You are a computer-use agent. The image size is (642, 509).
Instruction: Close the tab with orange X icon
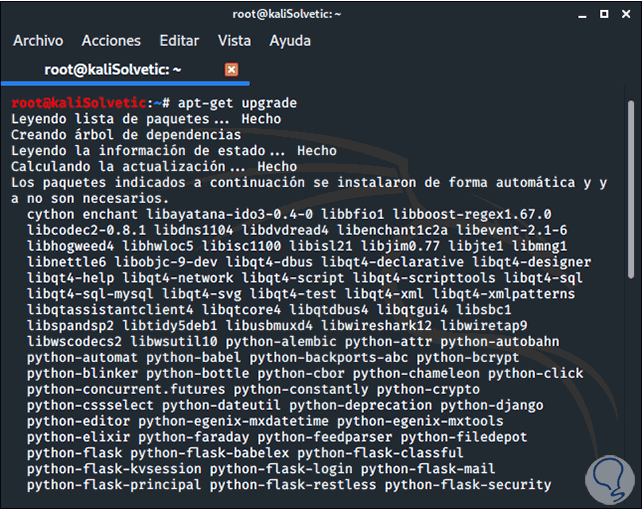tap(232, 69)
